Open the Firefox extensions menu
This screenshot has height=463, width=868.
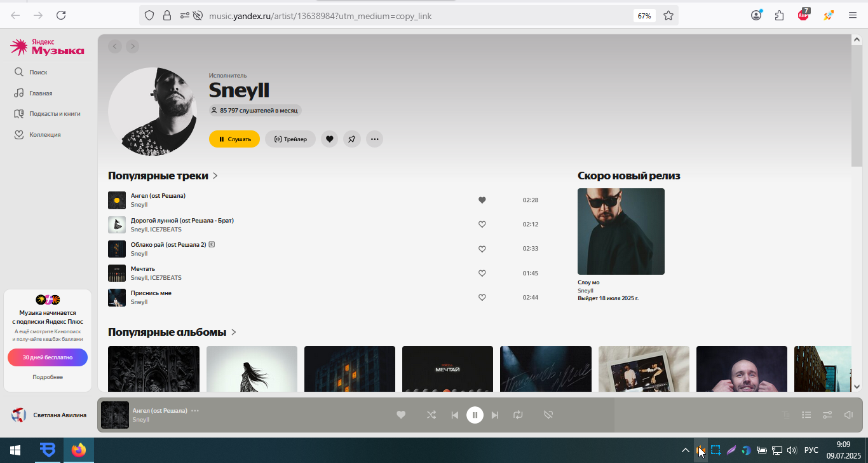coord(779,15)
